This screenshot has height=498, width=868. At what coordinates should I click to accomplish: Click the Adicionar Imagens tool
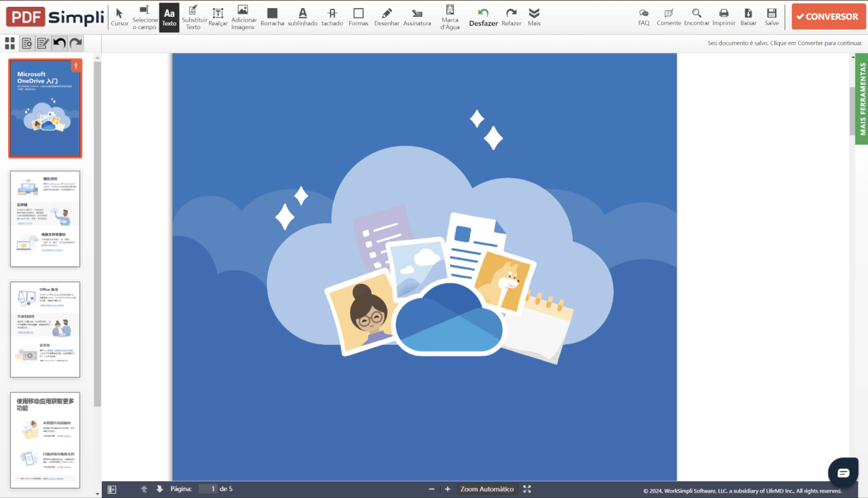243,17
